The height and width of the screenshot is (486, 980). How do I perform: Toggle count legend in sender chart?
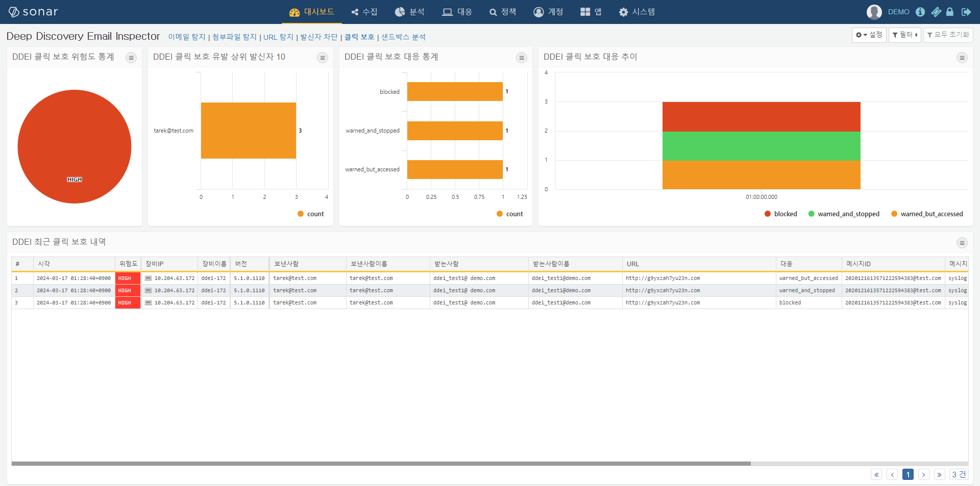click(311, 214)
